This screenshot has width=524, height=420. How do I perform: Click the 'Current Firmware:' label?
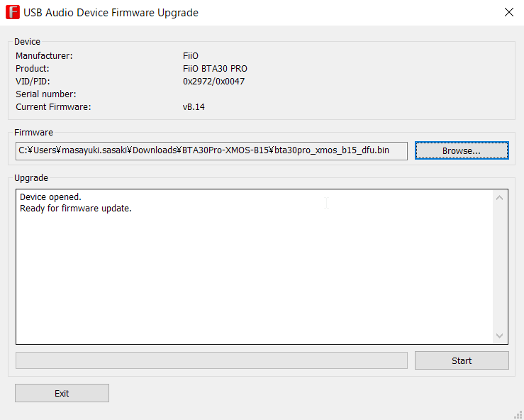click(53, 107)
